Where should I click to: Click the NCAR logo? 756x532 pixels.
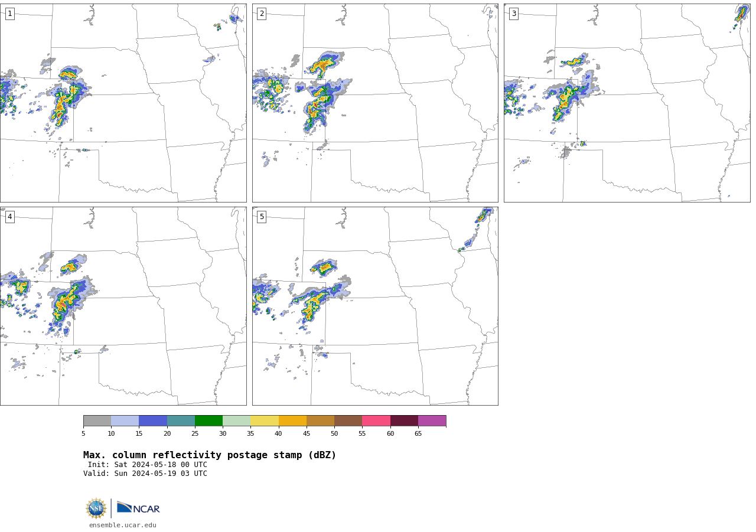pyautogui.click(x=138, y=508)
